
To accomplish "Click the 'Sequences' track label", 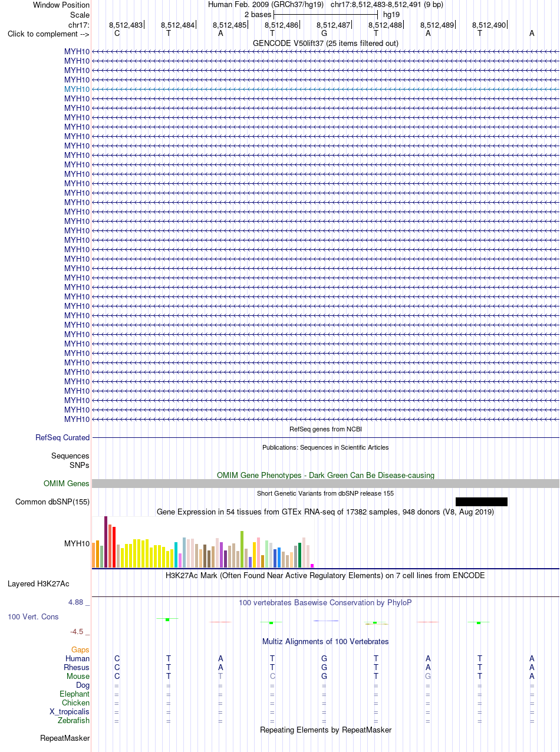I will pos(70,456).
